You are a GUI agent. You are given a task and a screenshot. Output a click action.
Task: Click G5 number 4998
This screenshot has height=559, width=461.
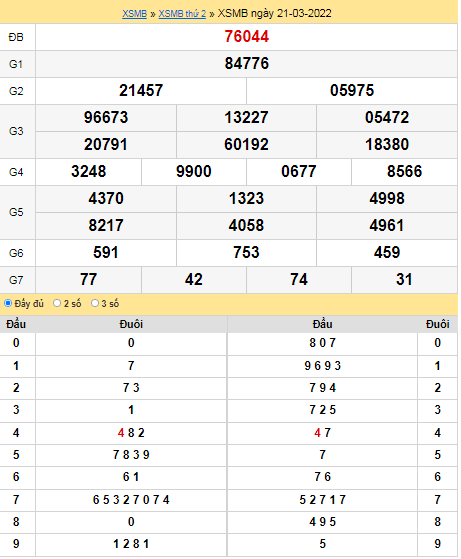click(x=387, y=198)
